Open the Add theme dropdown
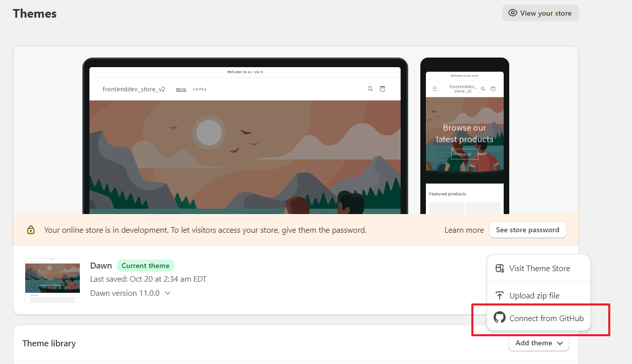The image size is (632, 364). click(539, 343)
